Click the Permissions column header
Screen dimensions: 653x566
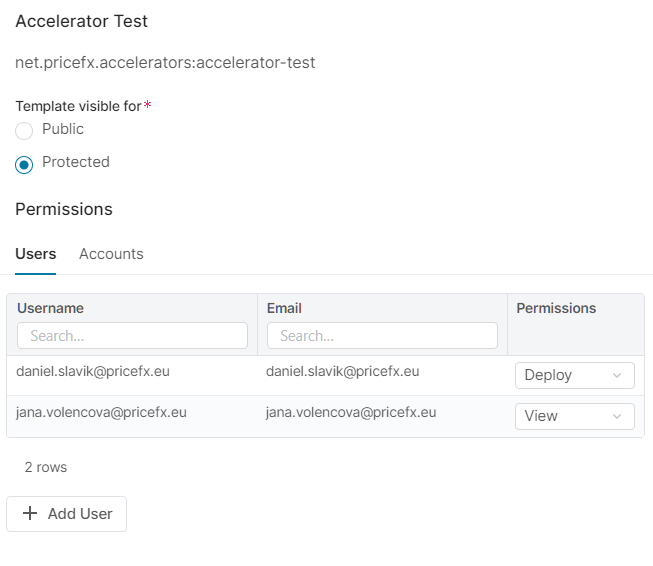(x=556, y=308)
